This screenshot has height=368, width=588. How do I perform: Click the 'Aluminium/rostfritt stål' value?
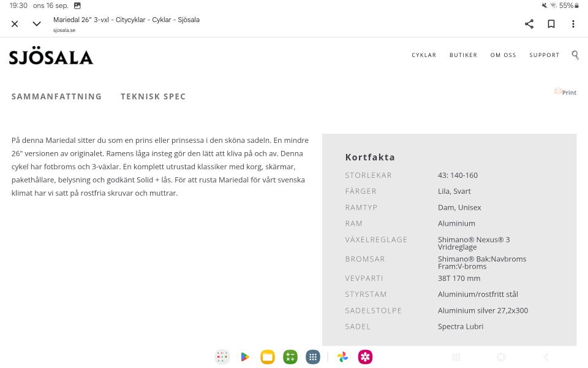[x=478, y=294]
